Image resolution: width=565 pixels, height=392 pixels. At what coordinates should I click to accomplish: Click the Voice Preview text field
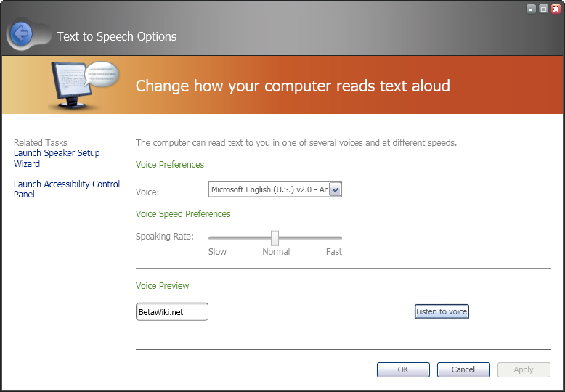point(172,312)
